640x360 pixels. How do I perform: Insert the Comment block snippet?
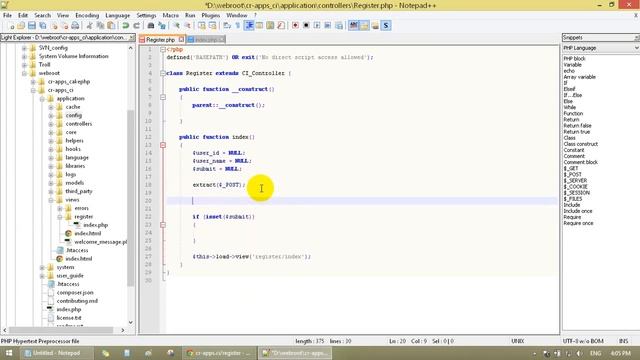pyautogui.click(x=580, y=162)
